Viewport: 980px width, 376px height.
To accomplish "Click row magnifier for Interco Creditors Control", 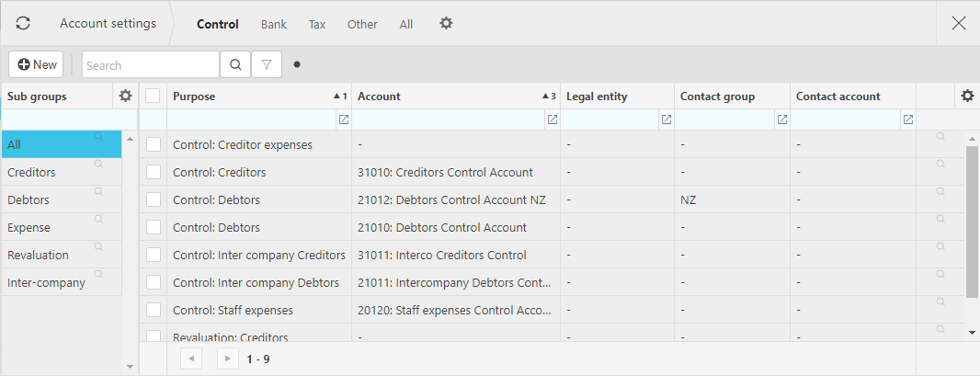I will point(940,246).
